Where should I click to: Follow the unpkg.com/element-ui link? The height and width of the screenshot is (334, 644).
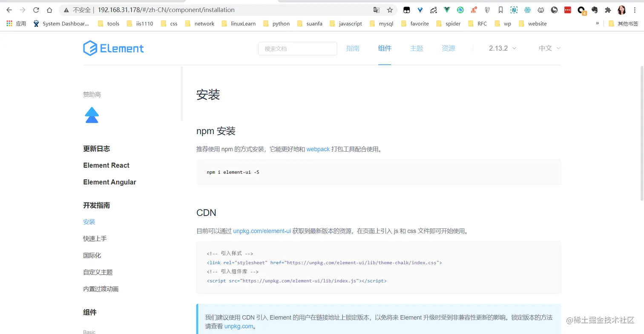pyautogui.click(x=262, y=231)
